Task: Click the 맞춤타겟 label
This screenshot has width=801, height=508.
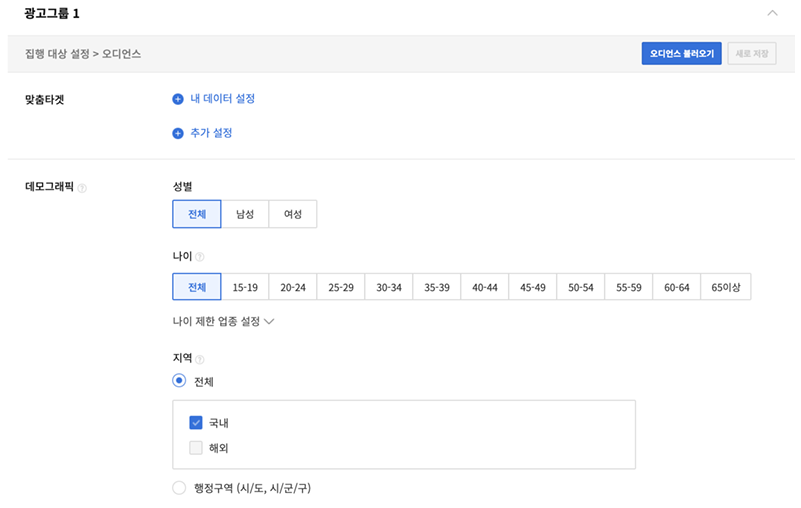Action: (44, 100)
